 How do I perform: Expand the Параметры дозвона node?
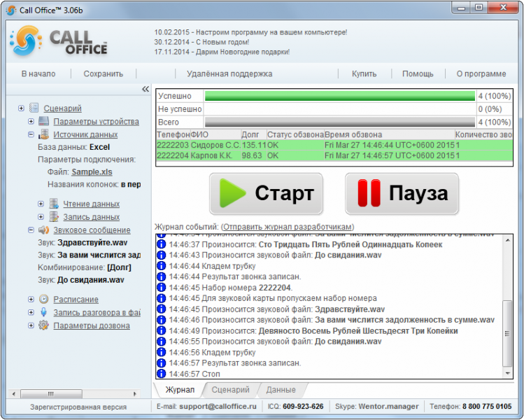tap(31, 325)
